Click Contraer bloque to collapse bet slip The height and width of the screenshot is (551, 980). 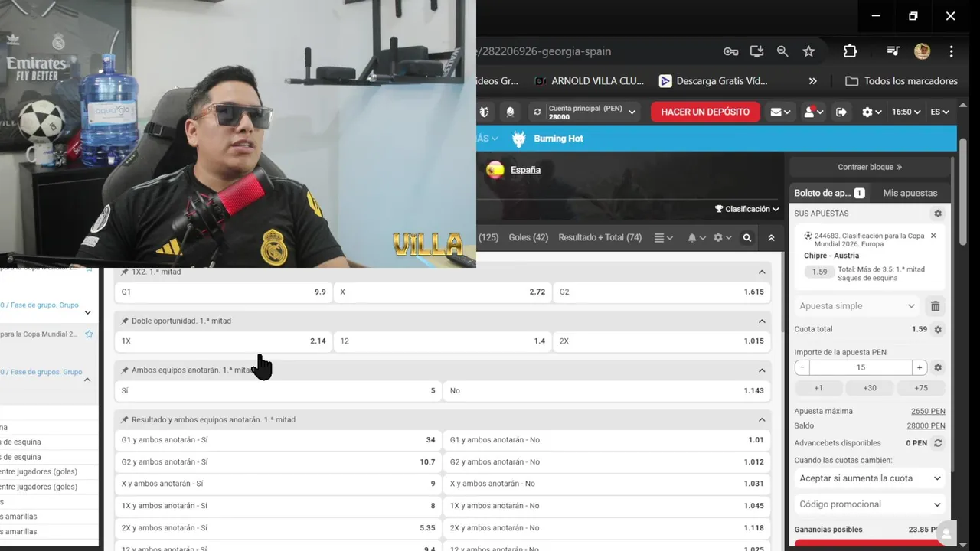(870, 167)
